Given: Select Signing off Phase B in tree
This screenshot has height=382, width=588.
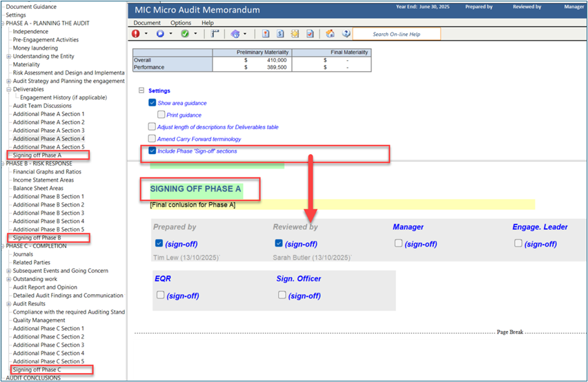Looking at the screenshot, I should (x=37, y=238).
